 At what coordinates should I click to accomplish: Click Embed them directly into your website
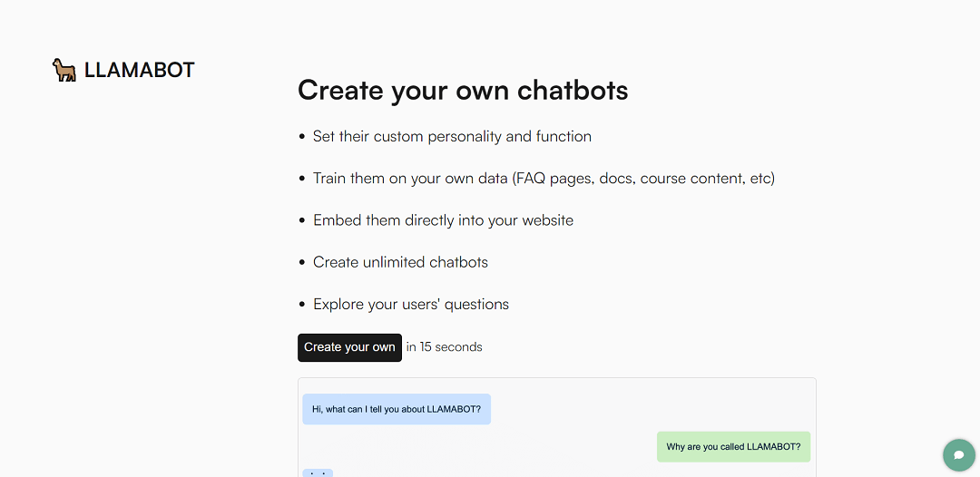443,220
